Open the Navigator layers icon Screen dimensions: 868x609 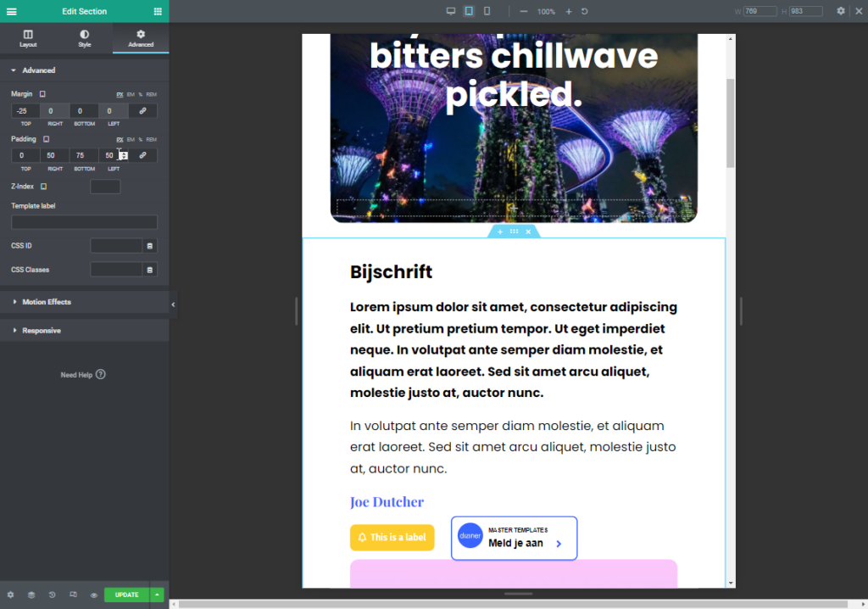coord(31,595)
